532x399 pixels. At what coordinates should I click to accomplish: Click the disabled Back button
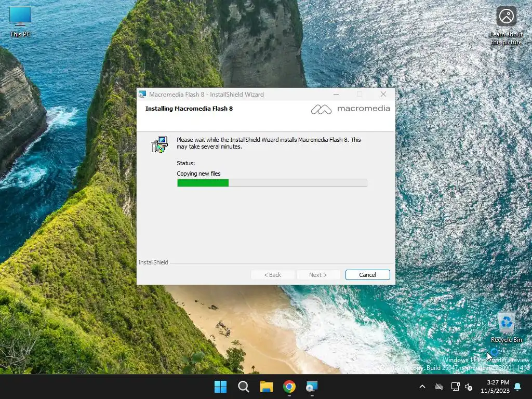coord(272,275)
